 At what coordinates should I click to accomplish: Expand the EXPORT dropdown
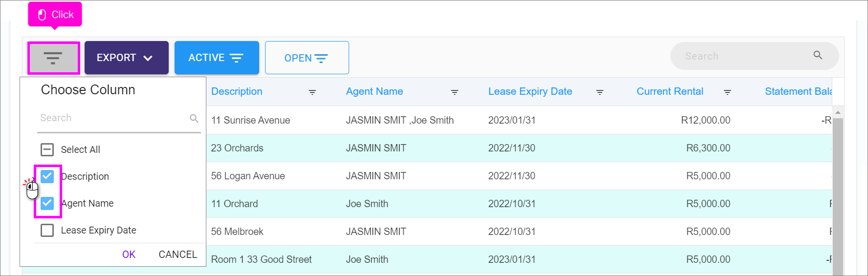127,58
